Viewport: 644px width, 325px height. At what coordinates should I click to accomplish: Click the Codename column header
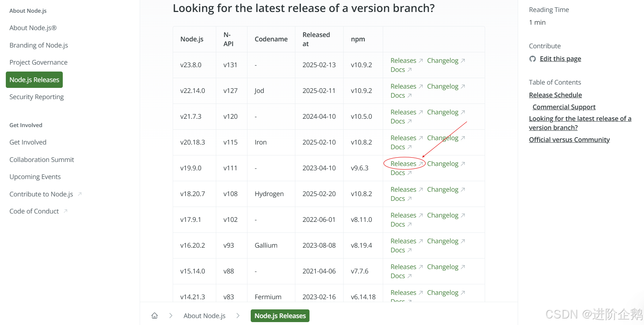click(271, 39)
